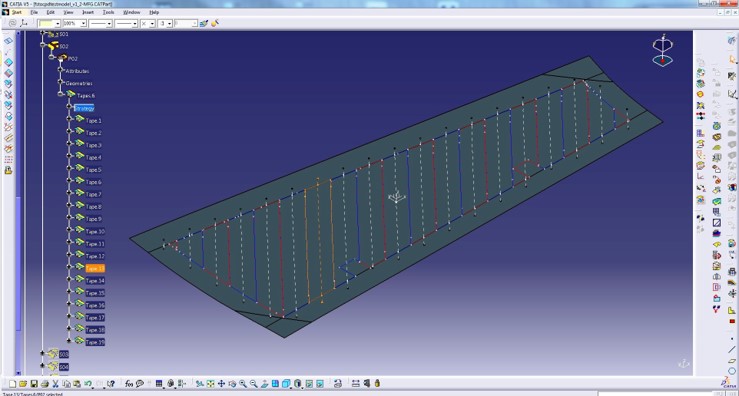The height and width of the screenshot is (396, 739).
Task: Click the Isometric View cube icon
Action: [286, 384]
